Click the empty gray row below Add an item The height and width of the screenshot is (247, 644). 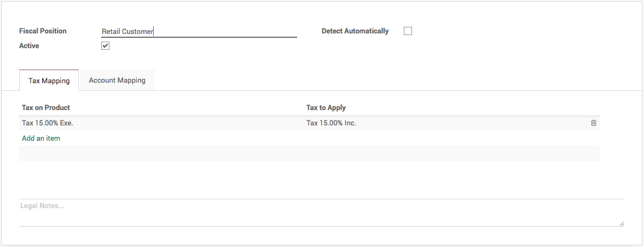pos(309,153)
